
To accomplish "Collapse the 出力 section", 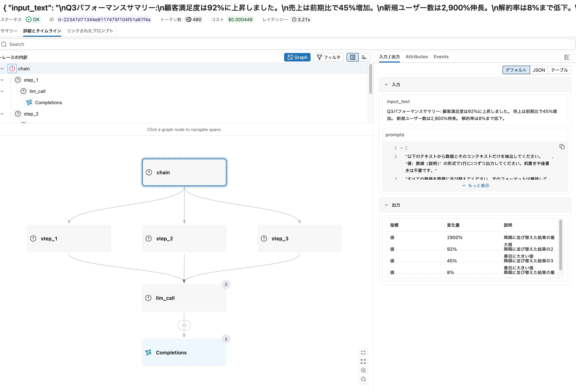I will coord(386,205).
